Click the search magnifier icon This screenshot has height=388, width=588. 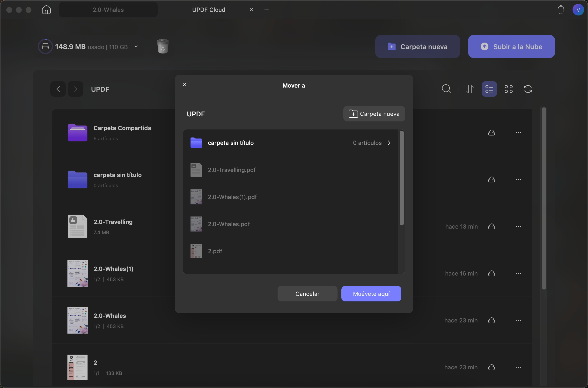(x=446, y=89)
